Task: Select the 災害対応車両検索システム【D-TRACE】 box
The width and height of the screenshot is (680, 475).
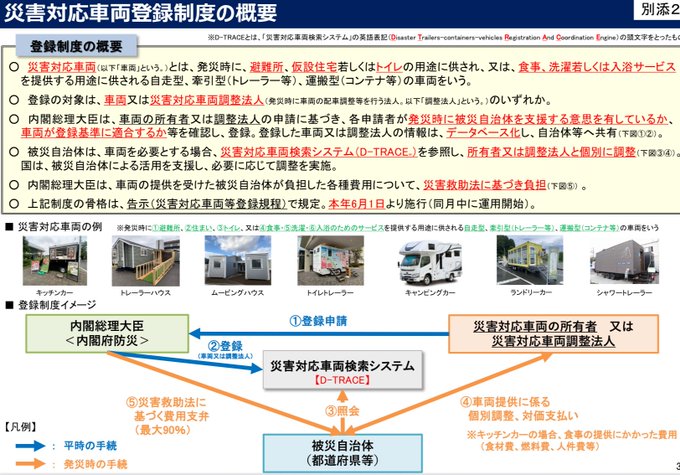Action: (x=343, y=370)
